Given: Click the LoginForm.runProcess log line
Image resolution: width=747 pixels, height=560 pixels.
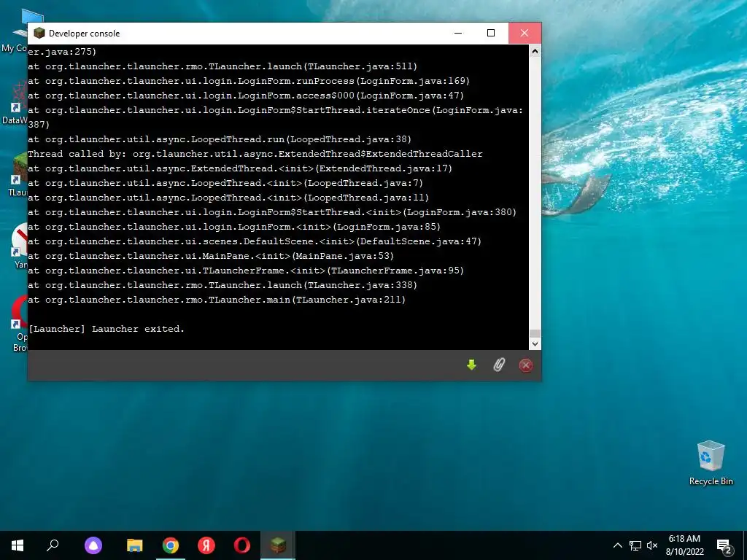Looking at the screenshot, I should point(249,81).
